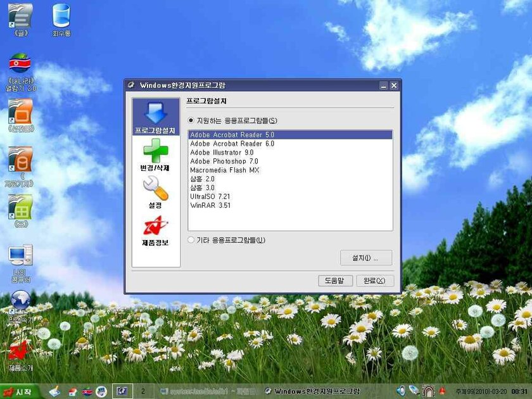Select Macromedia Flash MX in the list
532x399 pixels.
(x=291, y=170)
